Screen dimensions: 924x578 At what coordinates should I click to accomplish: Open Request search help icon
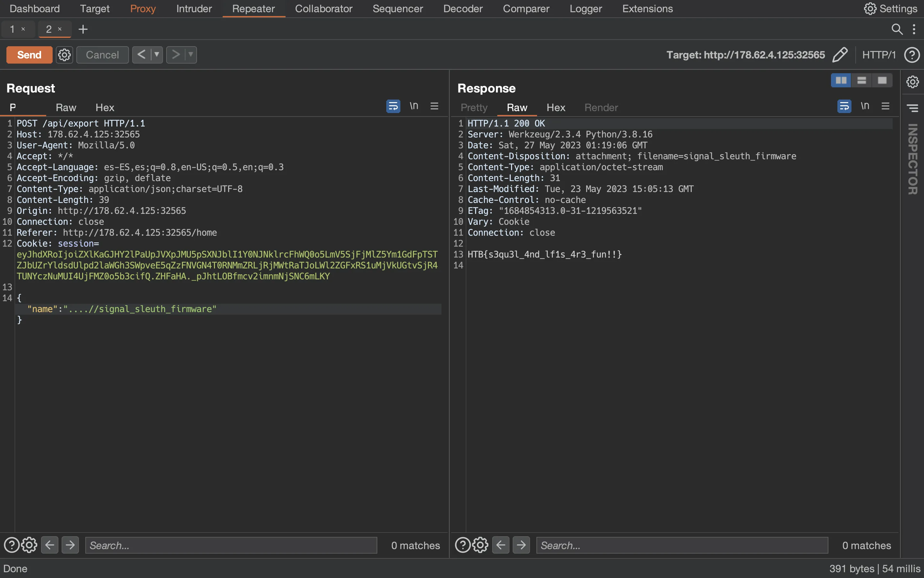point(12,545)
